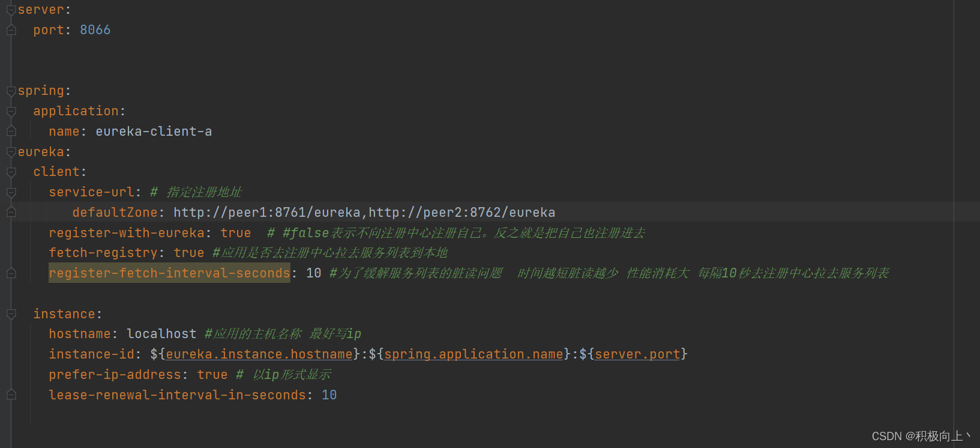The height and width of the screenshot is (448, 980).
Task: Click fold end marker beside lease-renewal-interval-in-seconds line
Action: pos(11,395)
